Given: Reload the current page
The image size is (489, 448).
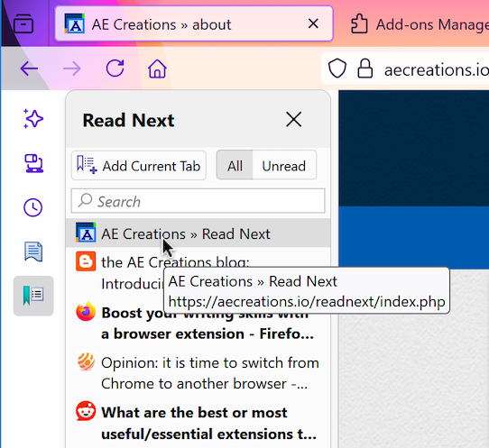Looking at the screenshot, I should tap(115, 69).
